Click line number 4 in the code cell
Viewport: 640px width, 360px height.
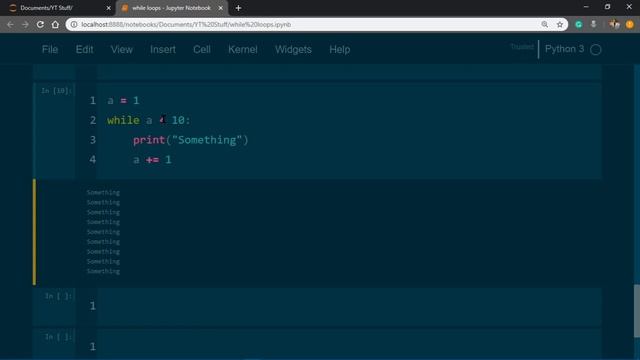[x=93, y=160]
